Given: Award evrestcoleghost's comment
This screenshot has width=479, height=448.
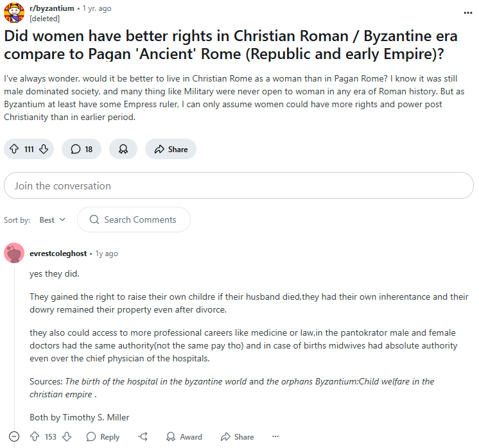Looking at the screenshot, I should click(x=184, y=436).
